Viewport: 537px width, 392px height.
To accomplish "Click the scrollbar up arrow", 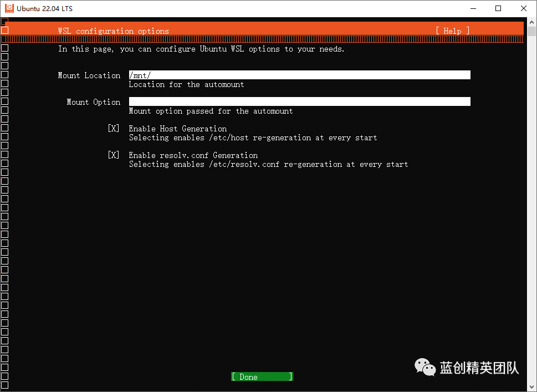I will tap(531, 22).
